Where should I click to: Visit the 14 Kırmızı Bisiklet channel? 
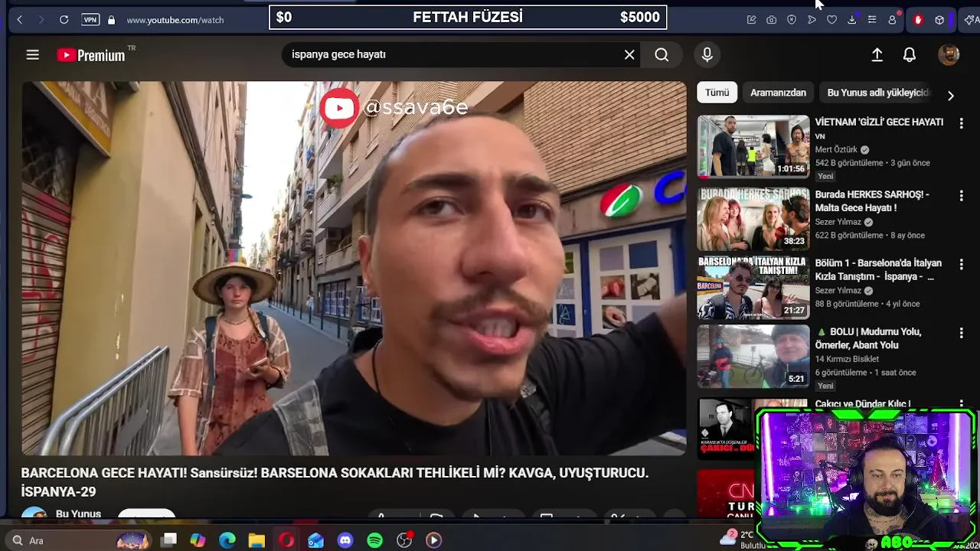[x=847, y=359]
